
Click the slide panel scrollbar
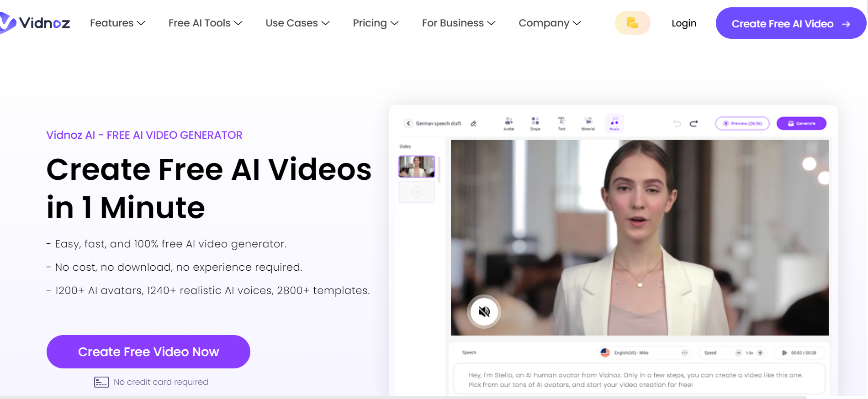(x=439, y=169)
